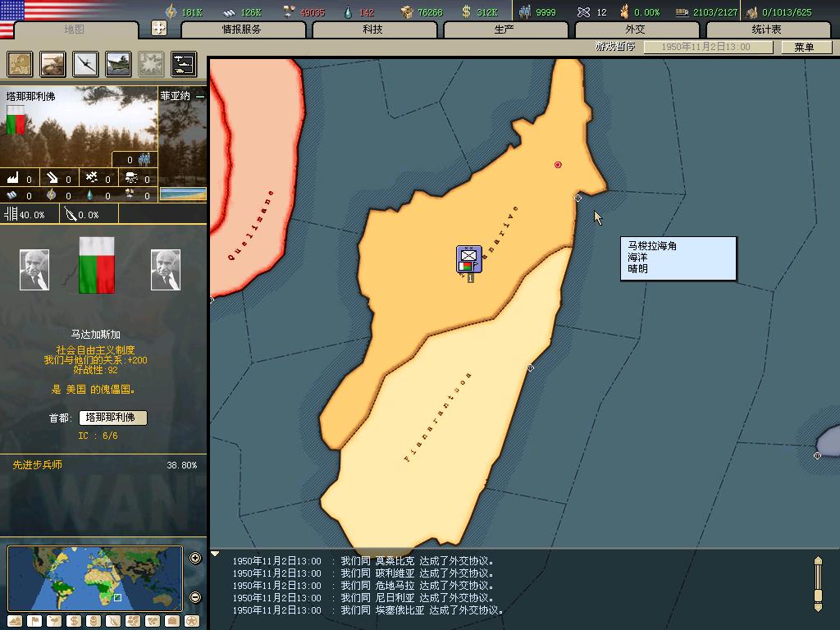
Task: Open the 外交 tab
Action: [x=635, y=30]
